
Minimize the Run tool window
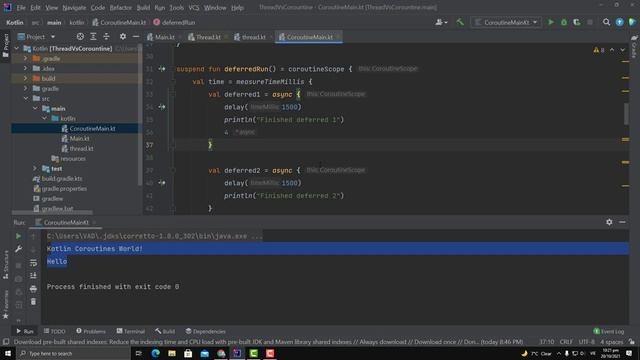622,222
